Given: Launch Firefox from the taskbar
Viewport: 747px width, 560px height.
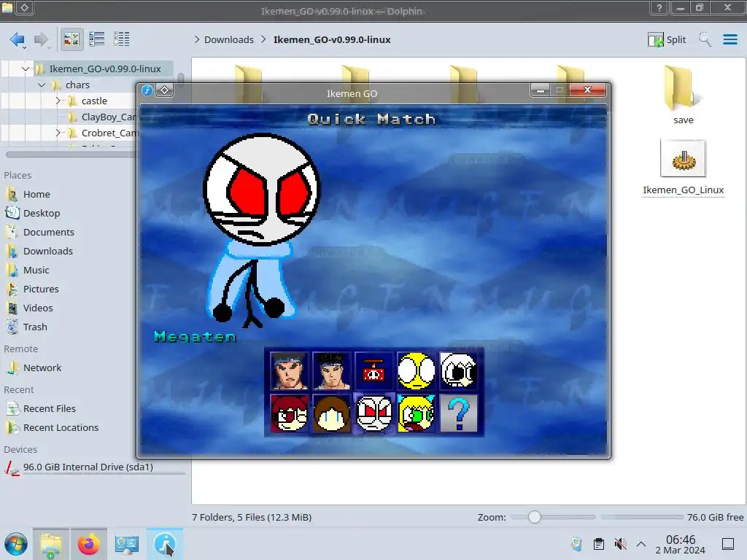Looking at the screenshot, I should click(x=88, y=544).
